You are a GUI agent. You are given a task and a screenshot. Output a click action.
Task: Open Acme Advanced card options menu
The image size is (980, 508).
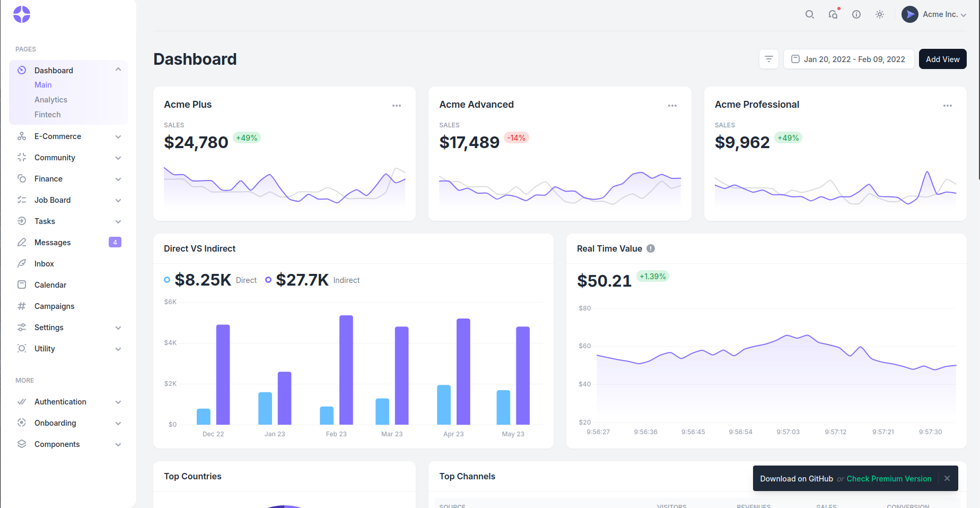coord(672,106)
